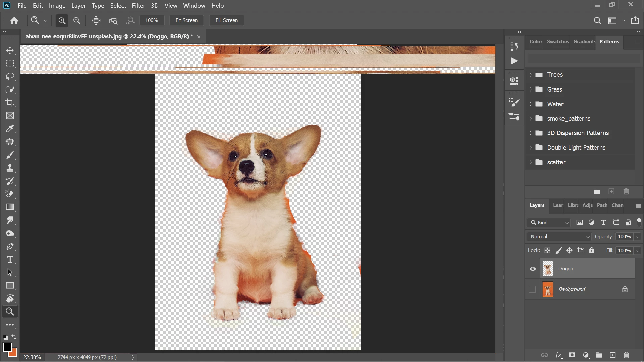Toggle lock transparent pixels
The image size is (644, 362).
547,250
